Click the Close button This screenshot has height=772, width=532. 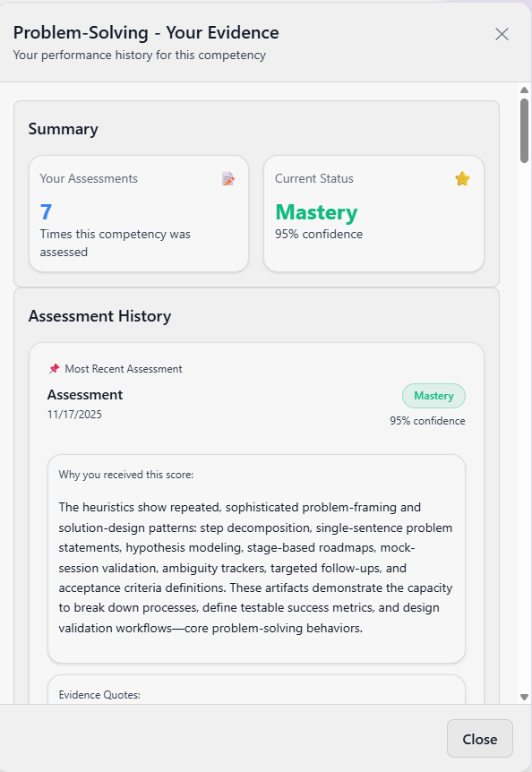coord(479,739)
